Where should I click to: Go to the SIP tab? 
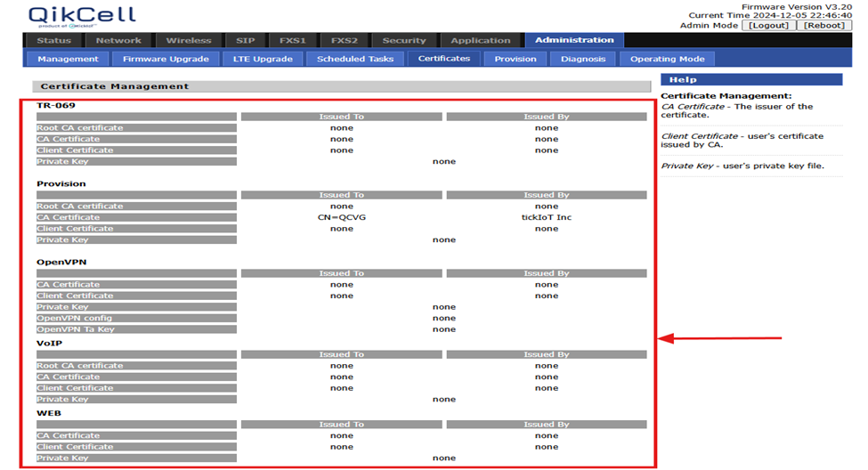[245, 40]
